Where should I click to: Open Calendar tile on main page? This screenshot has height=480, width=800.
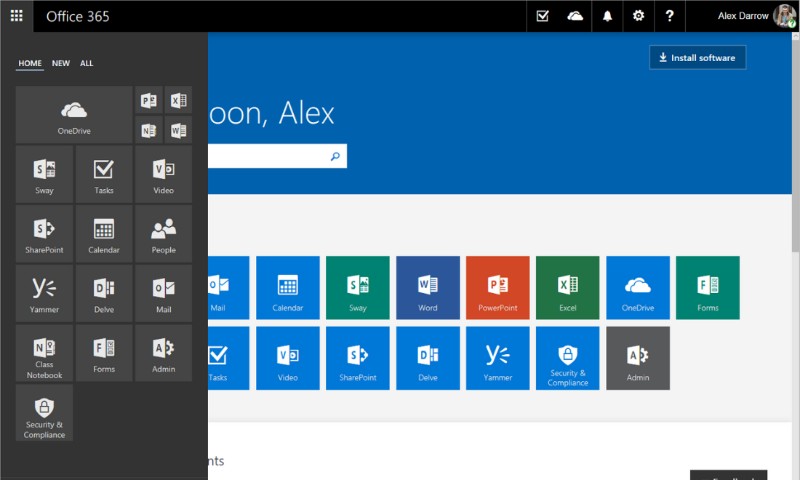288,288
